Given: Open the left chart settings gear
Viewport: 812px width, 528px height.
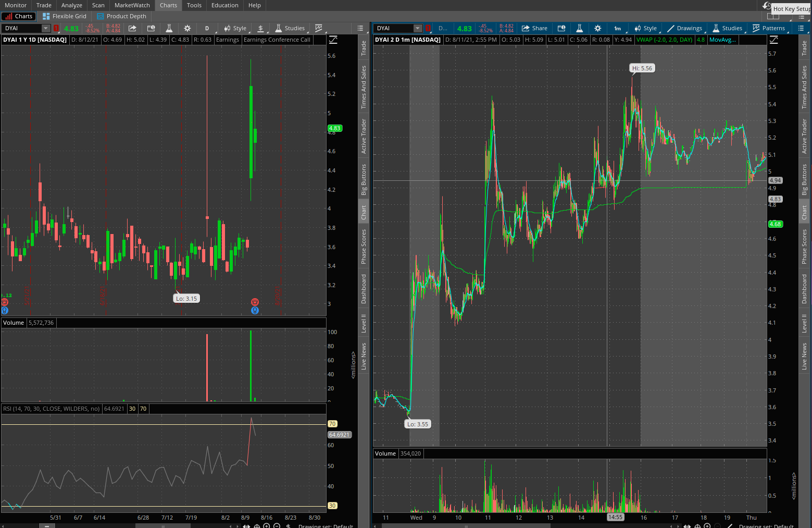Looking at the screenshot, I should tap(188, 28).
